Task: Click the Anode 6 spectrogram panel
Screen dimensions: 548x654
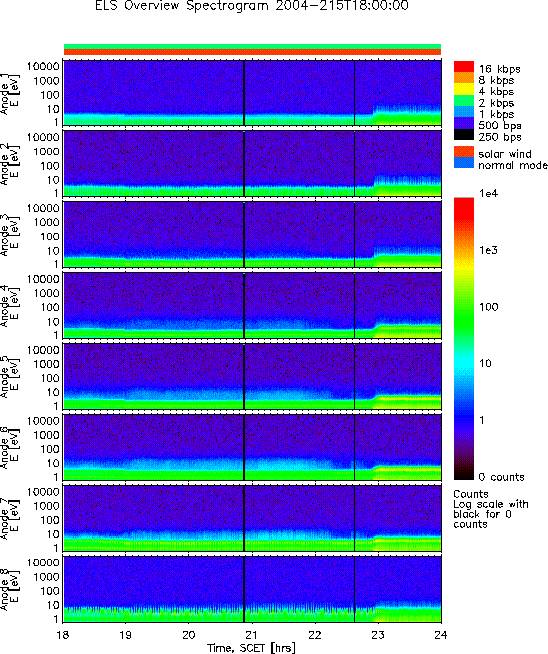Action: (x=252, y=447)
